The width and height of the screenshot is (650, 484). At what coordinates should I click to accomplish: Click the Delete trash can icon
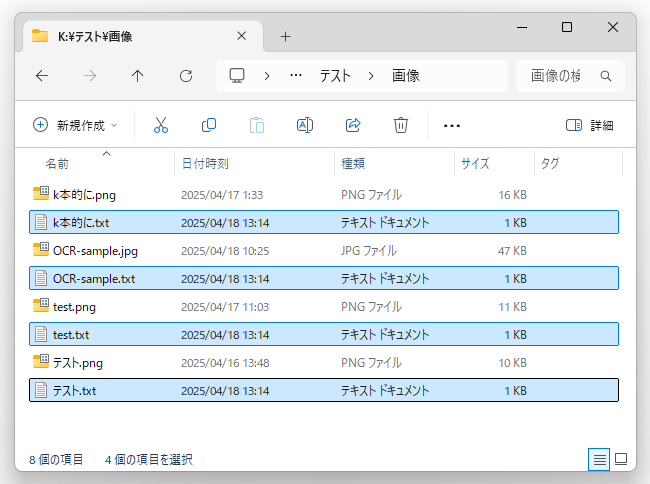point(400,125)
